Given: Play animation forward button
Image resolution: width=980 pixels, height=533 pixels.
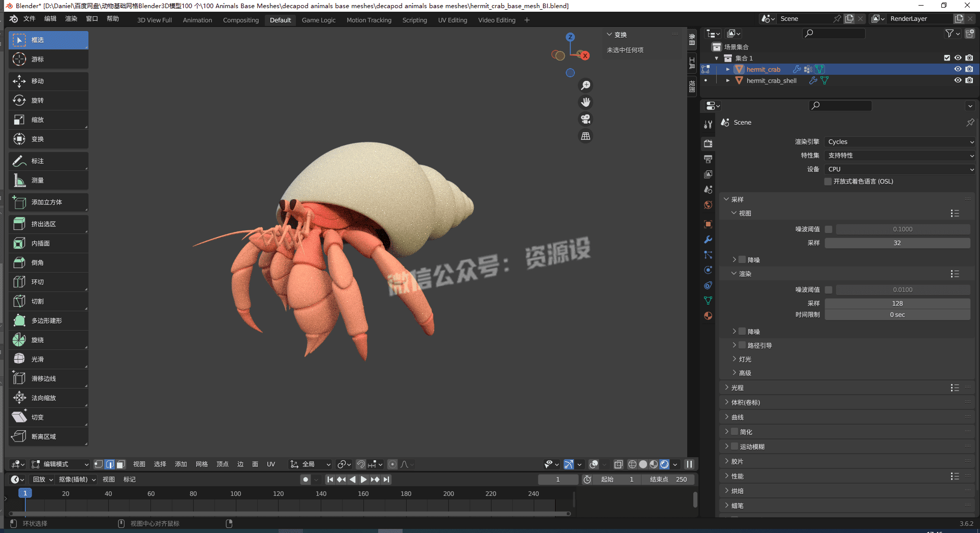Looking at the screenshot, I should click(x=363, y=480).
